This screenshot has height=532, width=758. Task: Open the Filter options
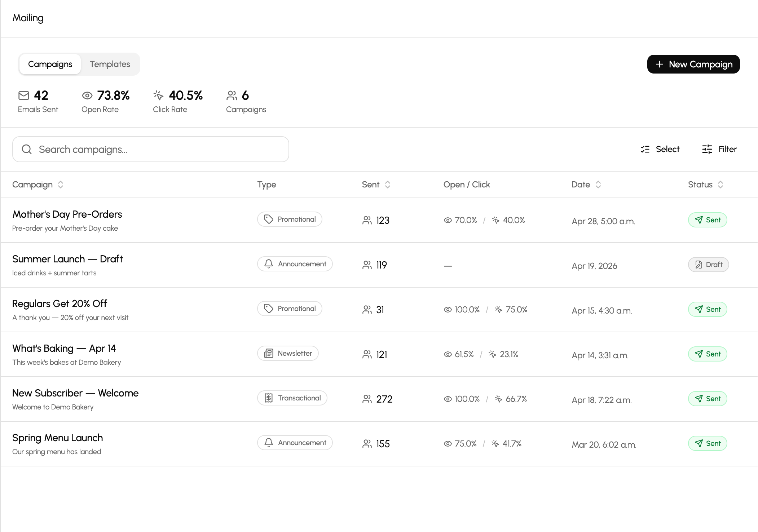719,149
